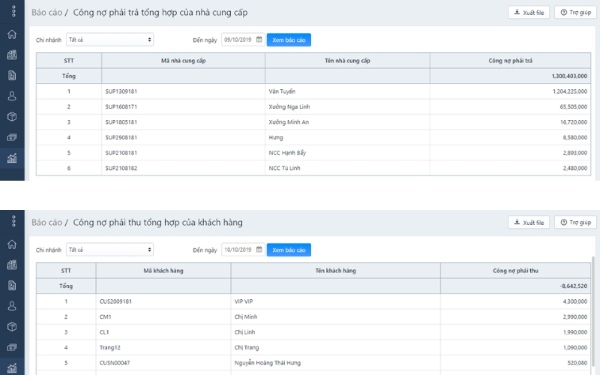
Task: Open the three-dot menu in the upper sidebar
Action: click(x=13, y=11)
